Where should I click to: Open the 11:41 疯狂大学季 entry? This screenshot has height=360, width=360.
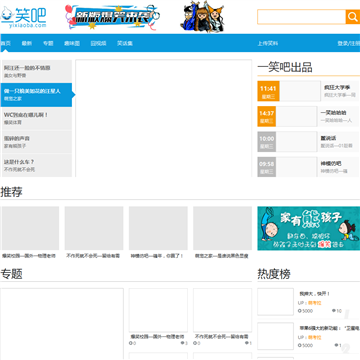tap(308, 91)
